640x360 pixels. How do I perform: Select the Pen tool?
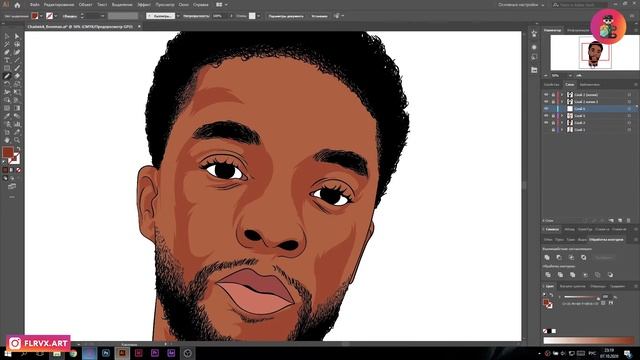click(x=7, y=52)
